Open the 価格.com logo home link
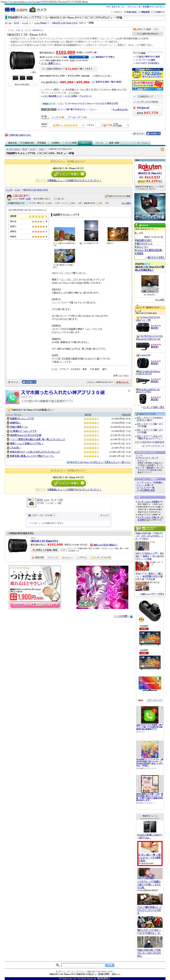170x980 pixels. (x=16, y=10)
